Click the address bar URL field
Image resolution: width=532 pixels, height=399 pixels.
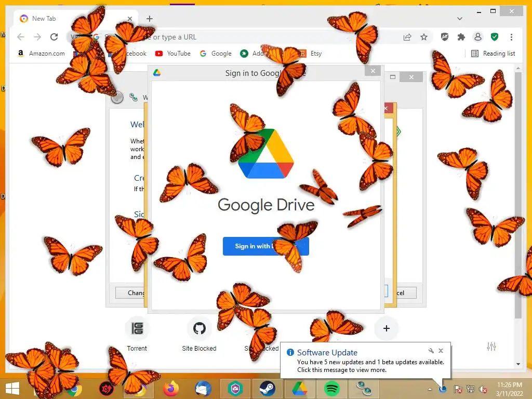click(x=249, y=37)
